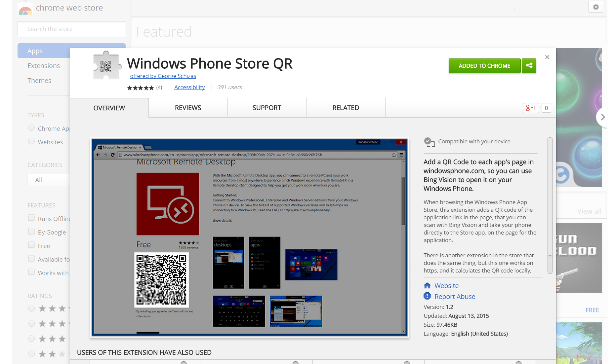This screenshot has width=615, height=364.
Task: Enable the Available for checkbox
Action: pos(31,258)
